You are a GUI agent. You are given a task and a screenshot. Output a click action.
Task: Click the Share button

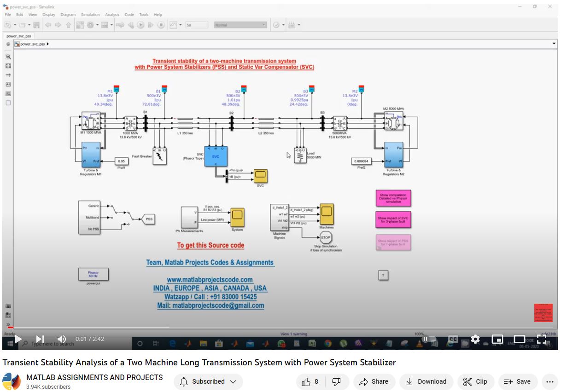(374, 381)
